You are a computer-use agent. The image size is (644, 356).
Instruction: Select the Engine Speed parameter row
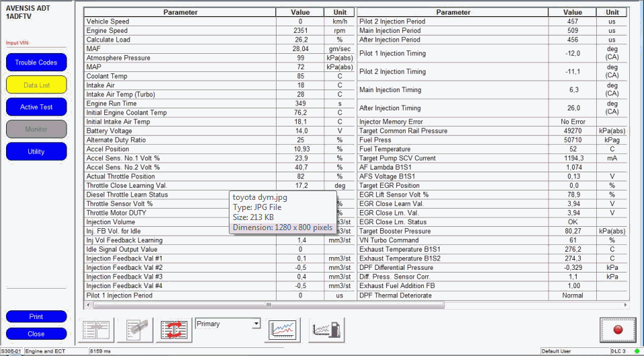point(180,31)
